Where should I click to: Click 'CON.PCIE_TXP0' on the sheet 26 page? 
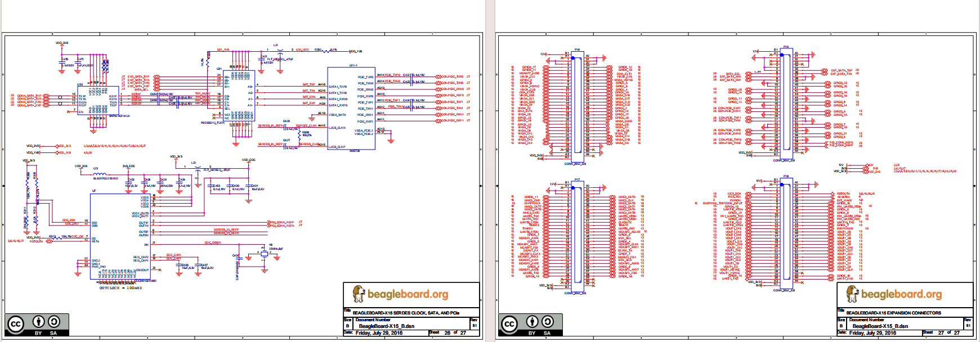(x=452, y=76)
